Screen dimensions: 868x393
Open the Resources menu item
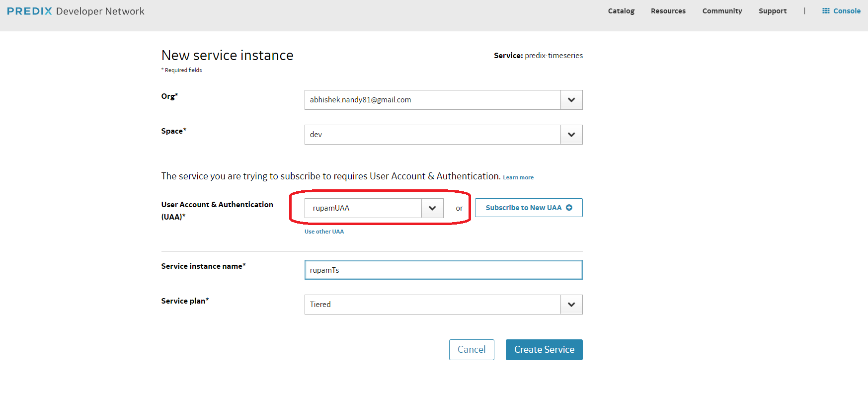(668, 11)
